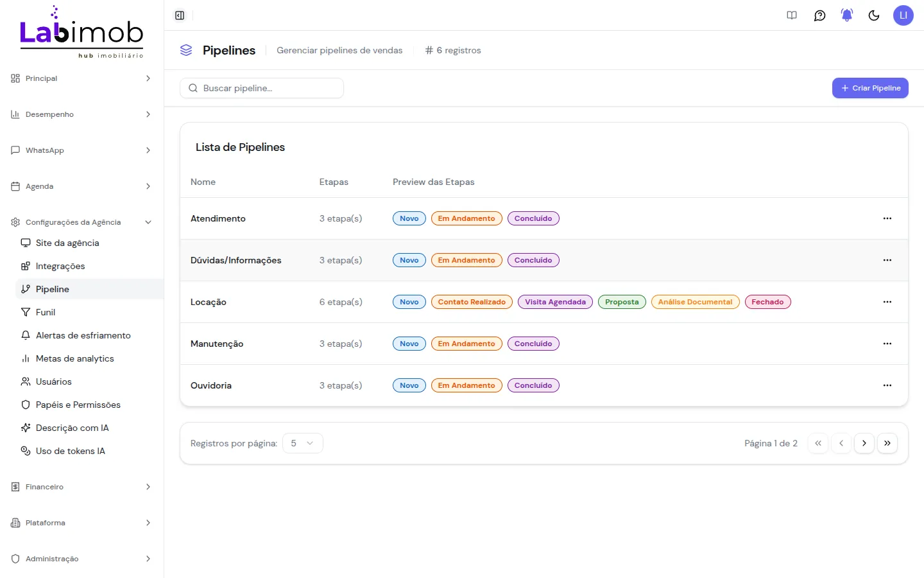Expand the Desempenho section chevron
924x578 pixels.
148,114
